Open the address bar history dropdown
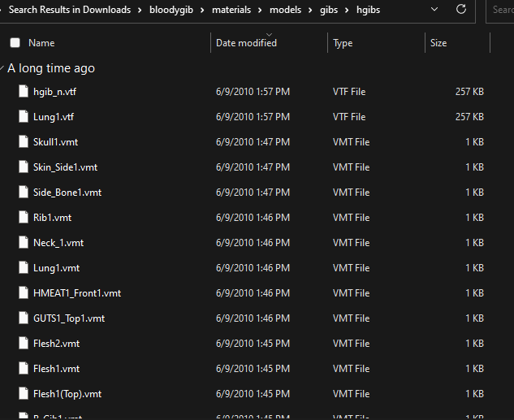Screen dimensions: 514x420 [435, 10]
